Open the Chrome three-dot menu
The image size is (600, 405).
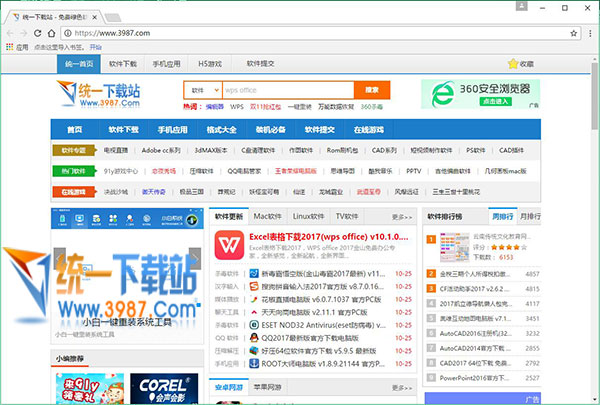[590, 33]
